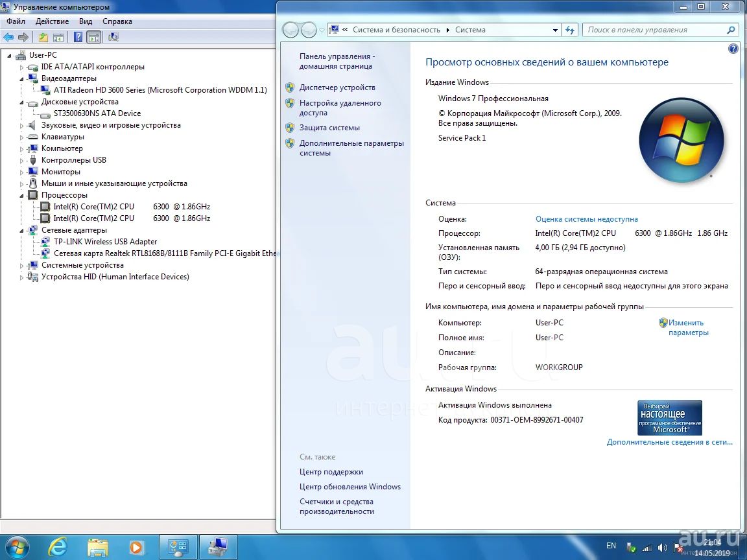Open the Справка menu

pos(117,21)
